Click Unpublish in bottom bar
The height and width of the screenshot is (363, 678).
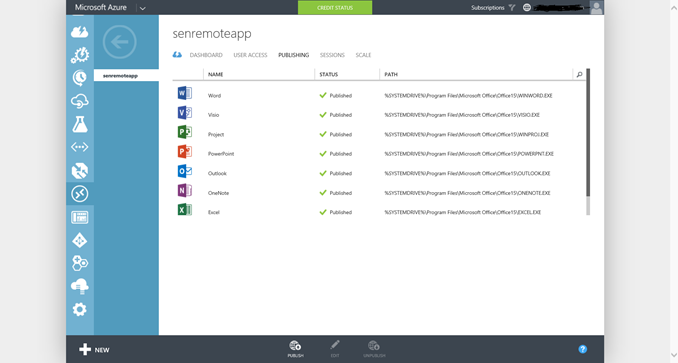pyautogui.click(x=374, y=349)
